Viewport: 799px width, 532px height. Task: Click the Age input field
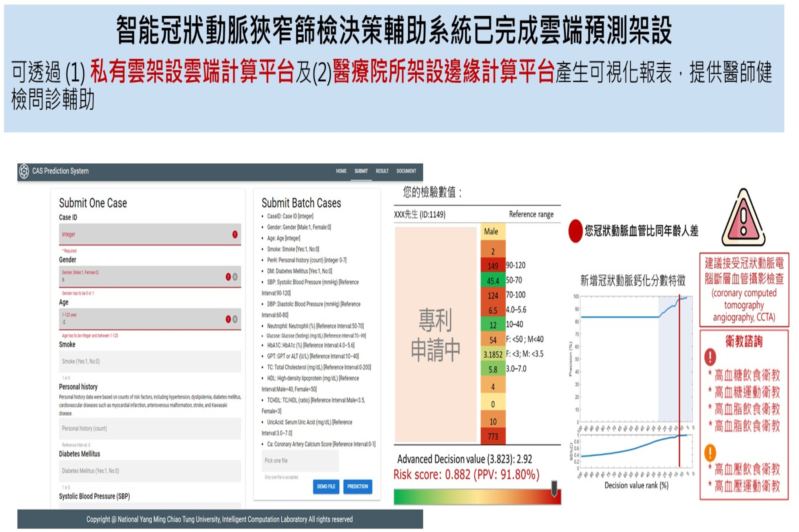point(150,319)
